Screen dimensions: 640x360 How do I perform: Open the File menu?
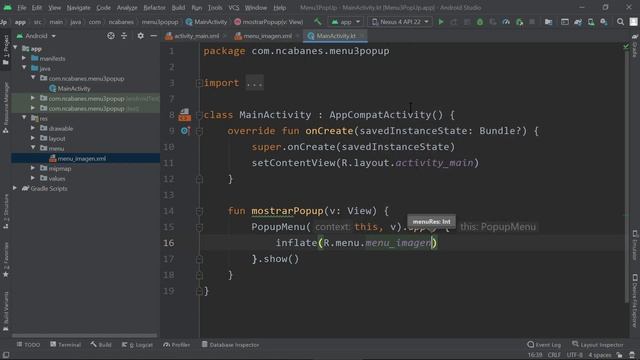tap(22, 7)
